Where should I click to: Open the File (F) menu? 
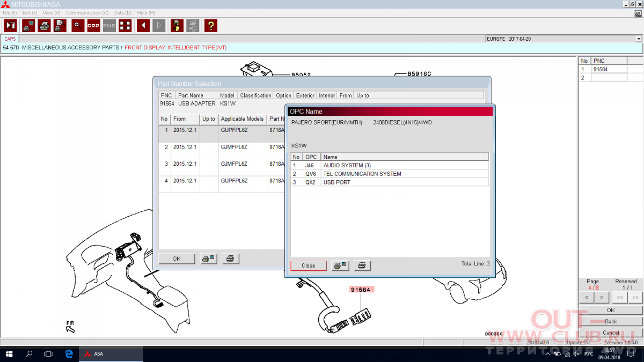[x=9, y=13]
